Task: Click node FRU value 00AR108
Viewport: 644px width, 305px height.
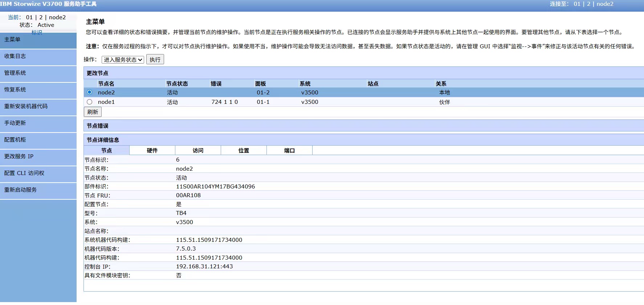Action: pos(188,195)
